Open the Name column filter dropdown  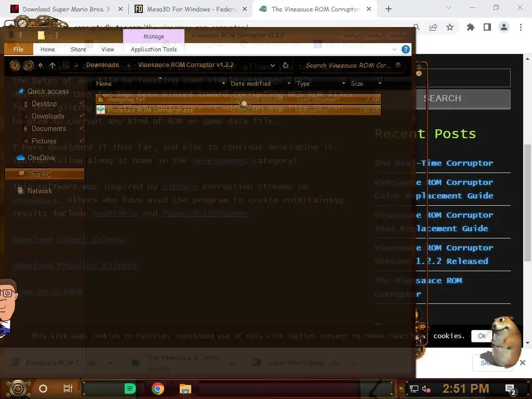tap(223, 84)
